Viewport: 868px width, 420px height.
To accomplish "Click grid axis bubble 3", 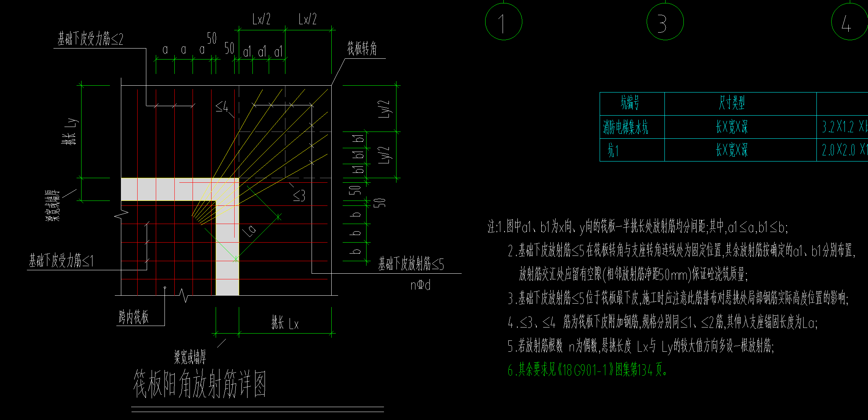I will pyautogui.click(x=665, y=22).
